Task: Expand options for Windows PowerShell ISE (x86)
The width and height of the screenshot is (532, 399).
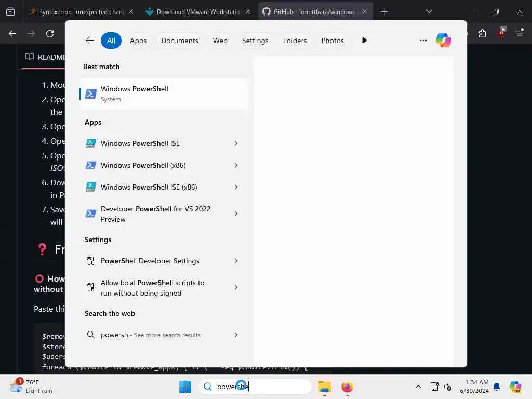Action: click(x=236, y=187)
